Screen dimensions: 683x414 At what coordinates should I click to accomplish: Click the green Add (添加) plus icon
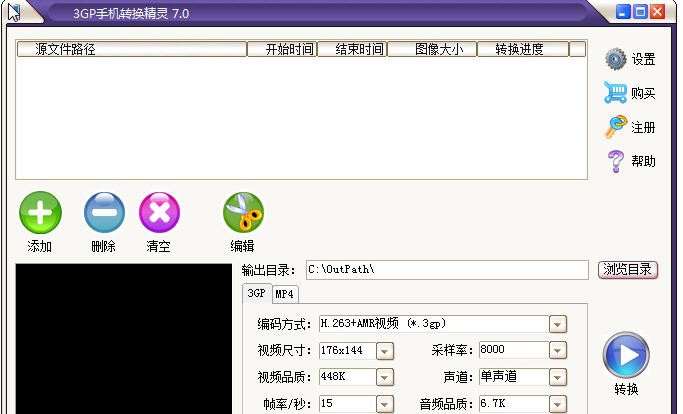click(x=40, y=213)
